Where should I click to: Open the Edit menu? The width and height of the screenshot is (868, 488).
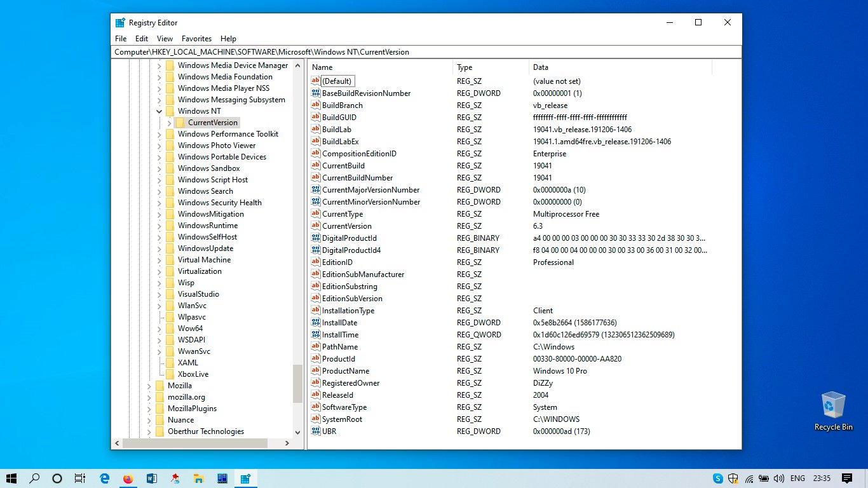(142, 39)
